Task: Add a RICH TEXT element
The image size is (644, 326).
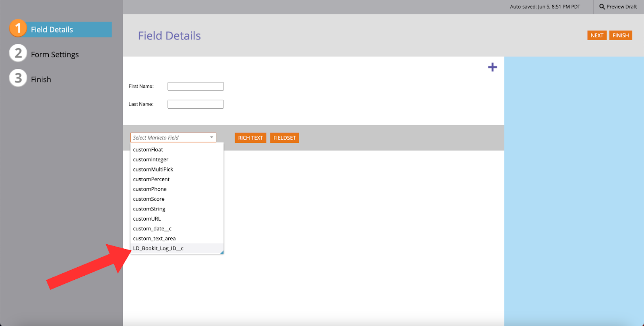Action: pyautogui.click(x=250, y=138)
